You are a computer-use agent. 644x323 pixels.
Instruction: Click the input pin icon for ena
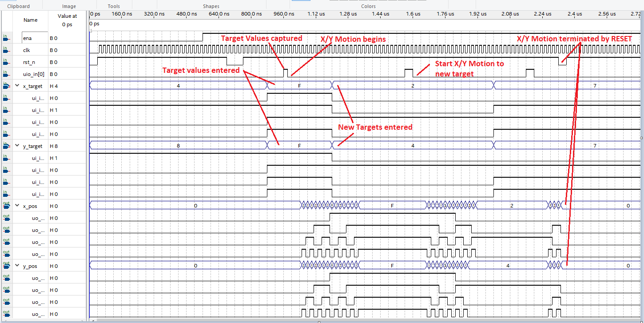(6, 38)
